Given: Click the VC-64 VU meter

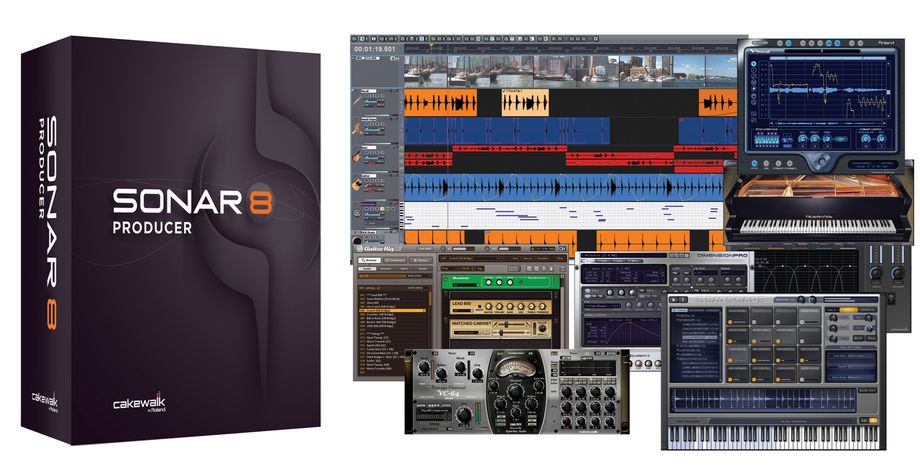Looking at the screenshot, I should coord(515,367).
